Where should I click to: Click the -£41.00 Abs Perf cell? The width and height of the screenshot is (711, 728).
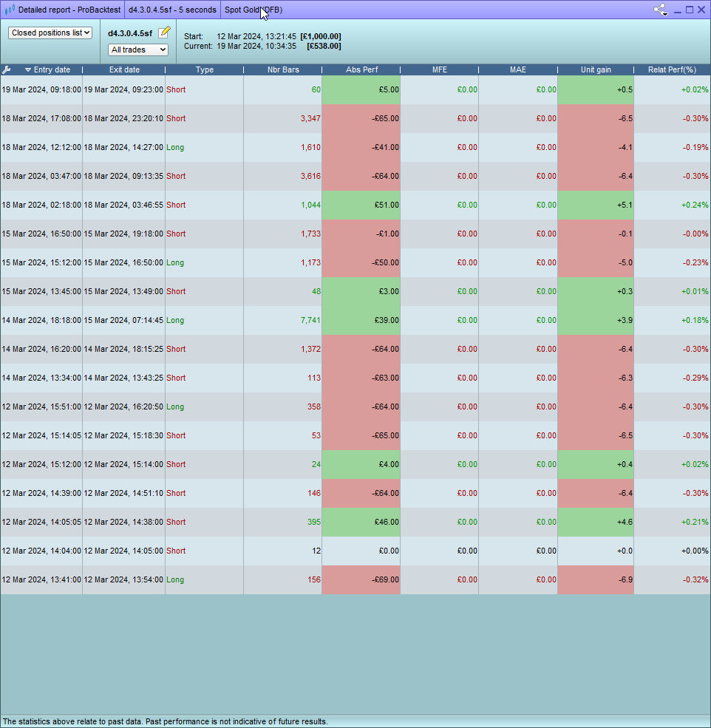point(361,147)
